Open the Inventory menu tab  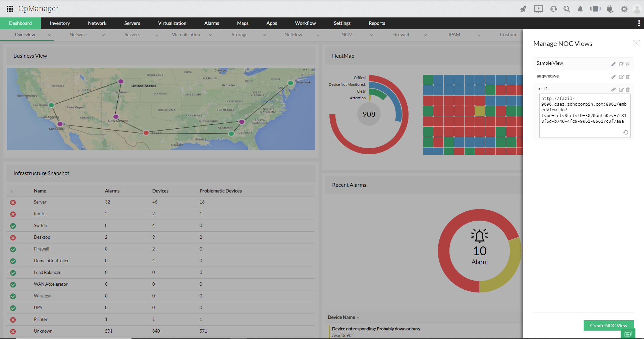click(x=60, y=23)
